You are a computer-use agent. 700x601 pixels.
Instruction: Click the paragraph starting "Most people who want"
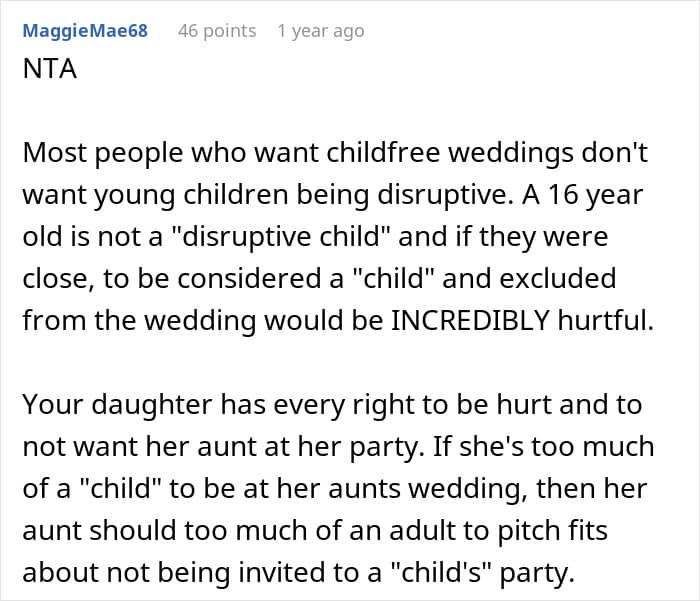click(338, 236)
